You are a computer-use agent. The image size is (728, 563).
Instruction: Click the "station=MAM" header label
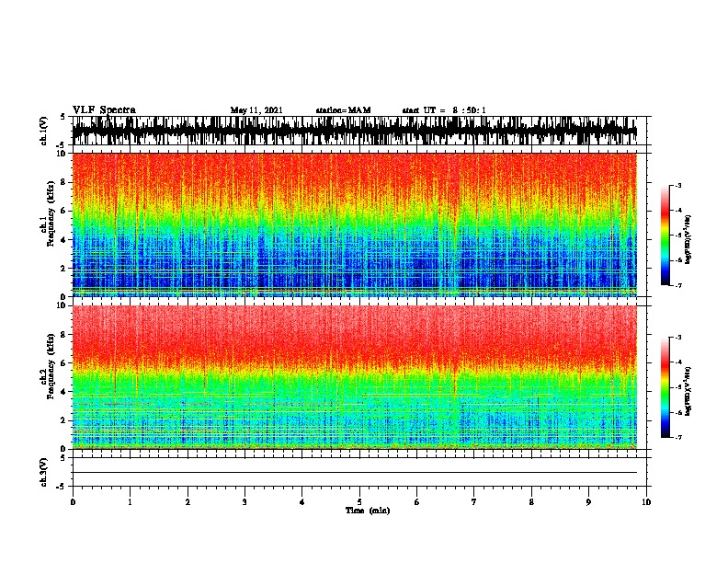pyautogui.click(x=343, y=110)
